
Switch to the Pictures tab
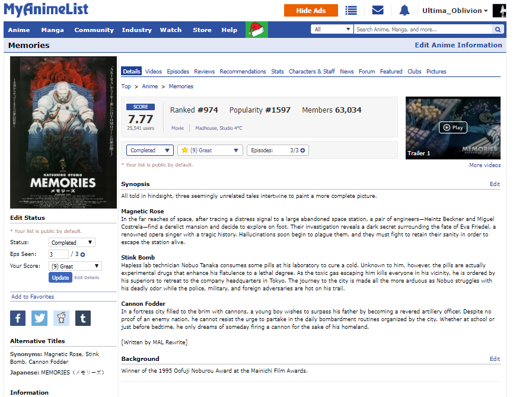click(436, 72)
